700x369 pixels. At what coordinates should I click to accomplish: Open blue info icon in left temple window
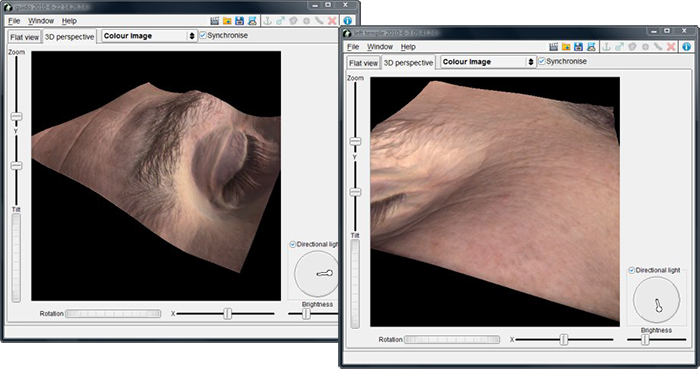click(x=687, y=46)
